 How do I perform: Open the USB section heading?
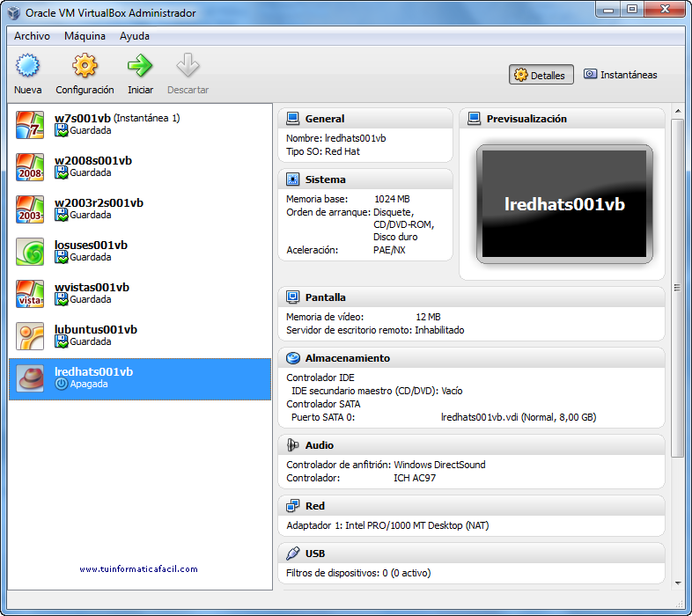[314, 554]
